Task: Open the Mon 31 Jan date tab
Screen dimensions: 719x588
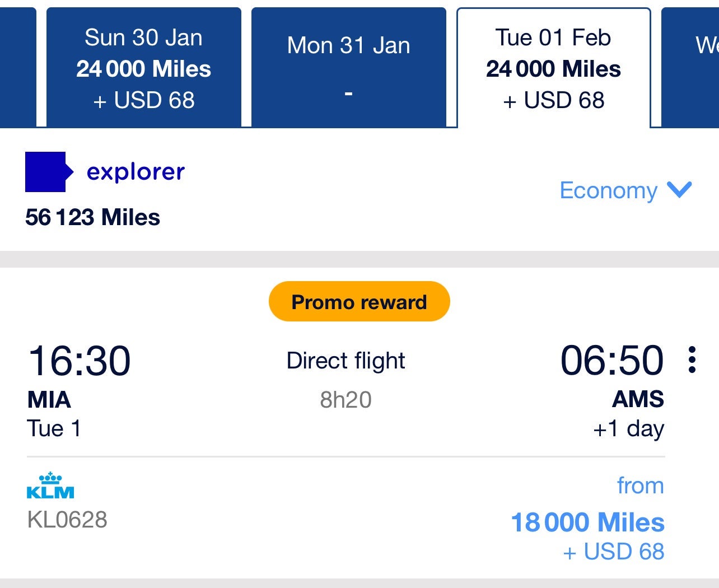Action: tap(348, 64)
